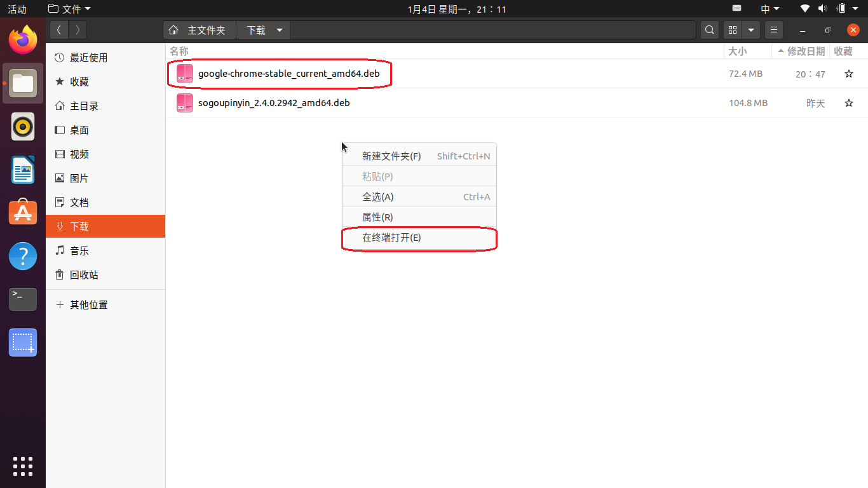This screenshot has height=488, width=868.
Task: Click the 昨天 modified date
Action: [x=815, y=103]
